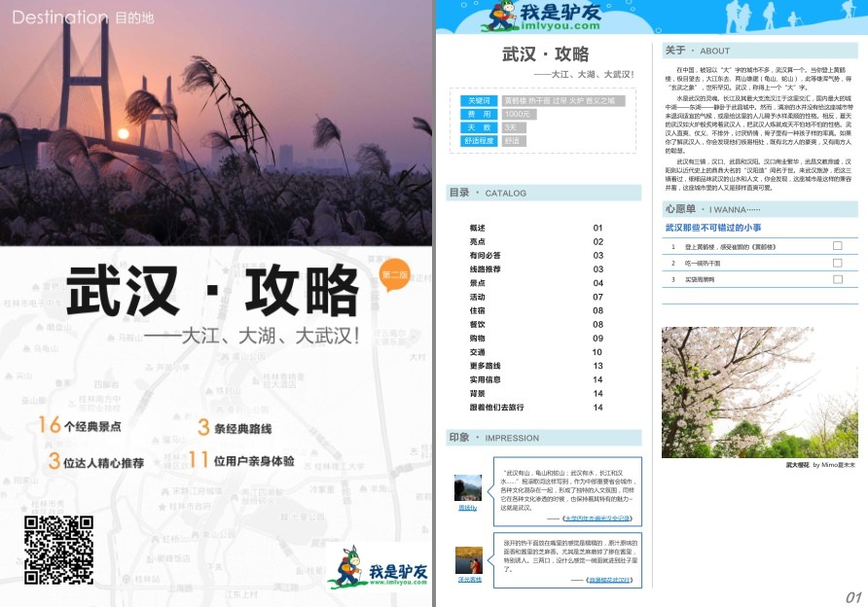Click the Destination 目的地 label on the cover
868x607 pixels.
83,18
